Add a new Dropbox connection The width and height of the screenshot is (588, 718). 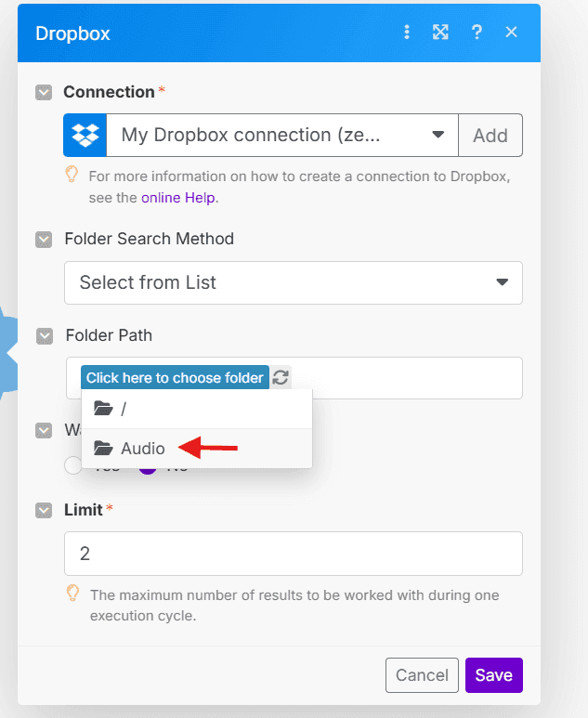(490, 136)
